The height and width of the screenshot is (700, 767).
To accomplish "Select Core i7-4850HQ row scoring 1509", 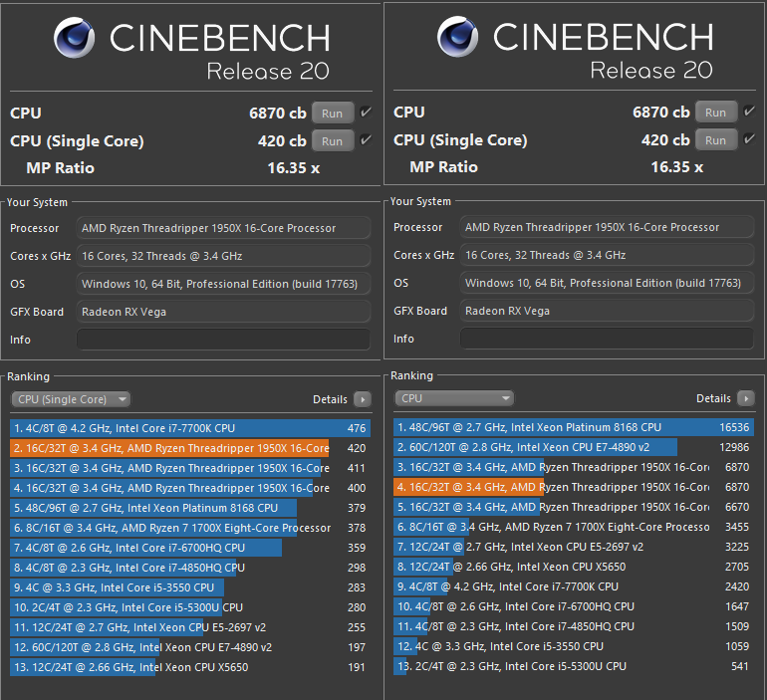I will (x=574, y=626).
